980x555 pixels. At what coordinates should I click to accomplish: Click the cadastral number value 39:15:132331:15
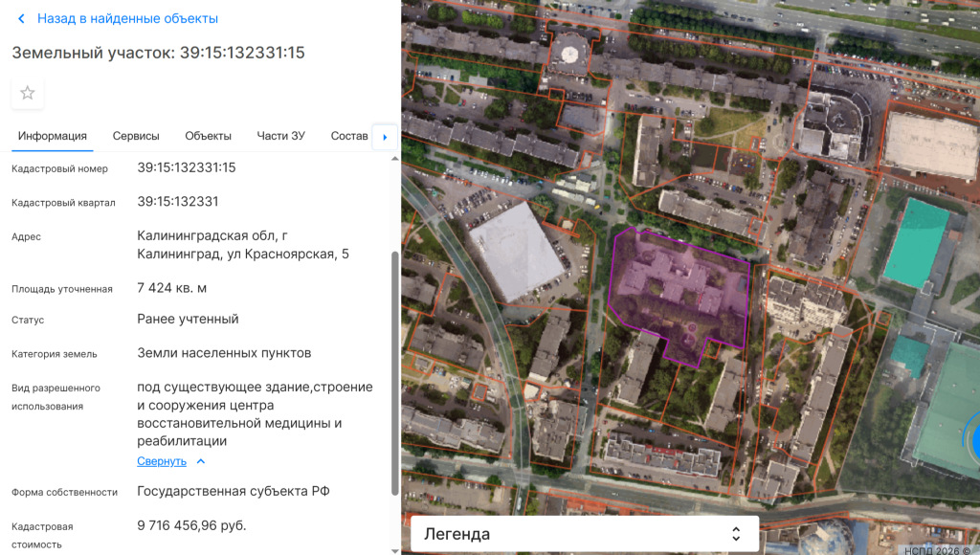187,167
